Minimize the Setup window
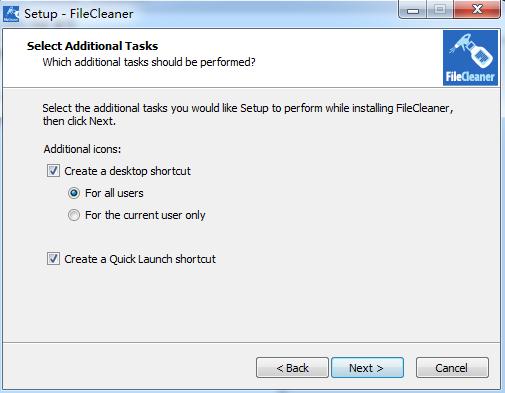Screen dimensions: 505x393 coord(413,10)
